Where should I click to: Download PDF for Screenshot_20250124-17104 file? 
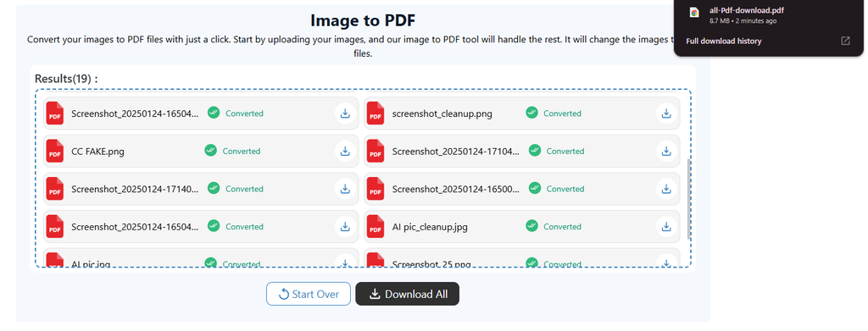[x=666, y=151]
